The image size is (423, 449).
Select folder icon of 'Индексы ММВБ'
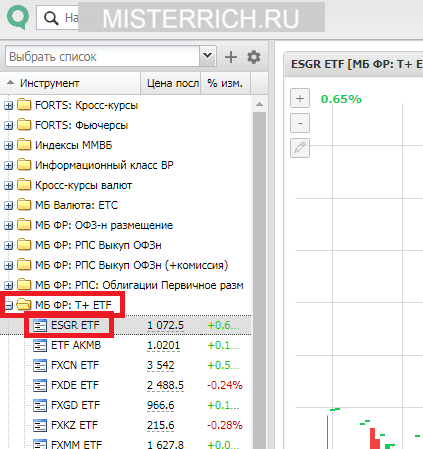[x=24, y=145]
